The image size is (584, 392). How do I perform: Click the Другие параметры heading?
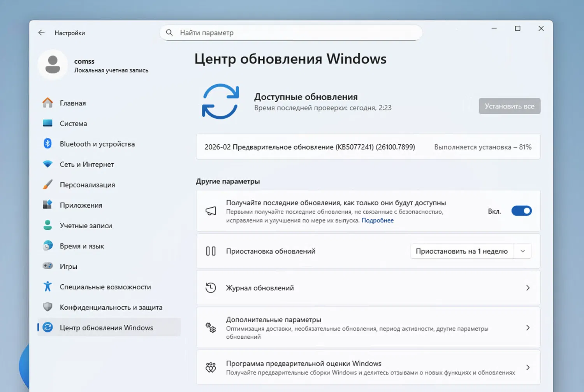coord(228,182)
